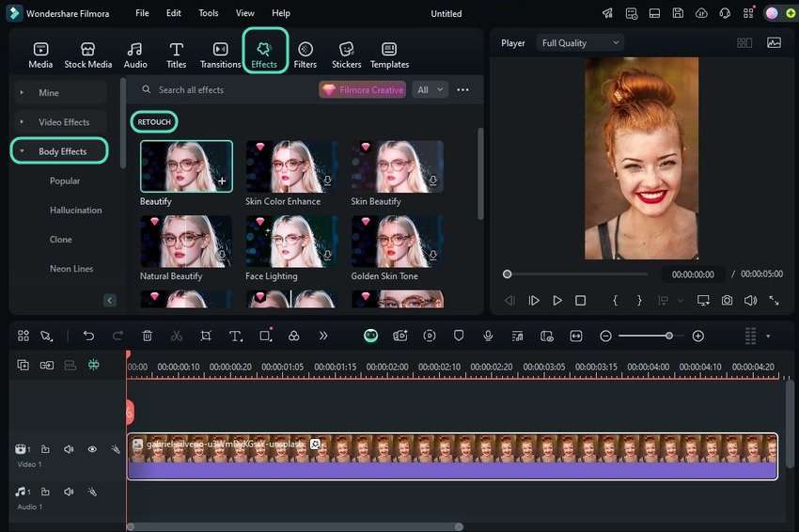Click the Undo arrow in timeline toolbar
Screen dimensions: 799x532
[88, 336]
